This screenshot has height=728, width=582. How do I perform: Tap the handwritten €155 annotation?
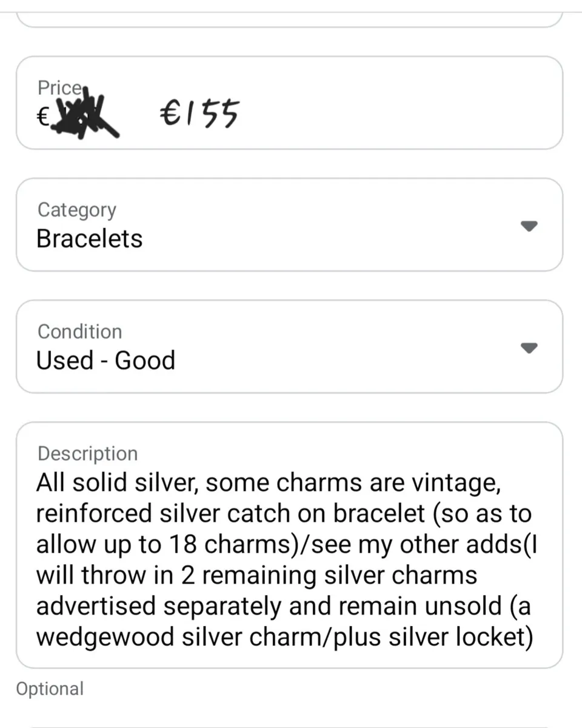[x=199, y=113]
